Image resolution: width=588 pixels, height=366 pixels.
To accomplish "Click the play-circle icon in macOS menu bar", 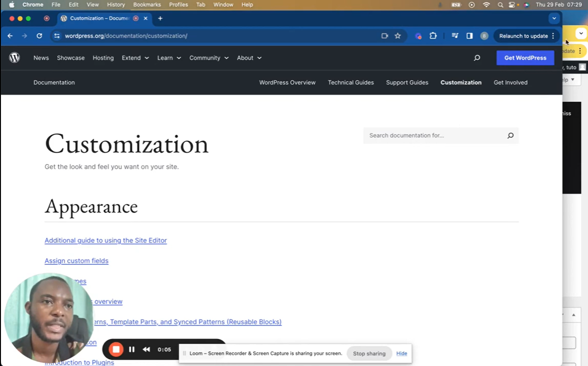I will pyautogui.click(x=472, y=5).
